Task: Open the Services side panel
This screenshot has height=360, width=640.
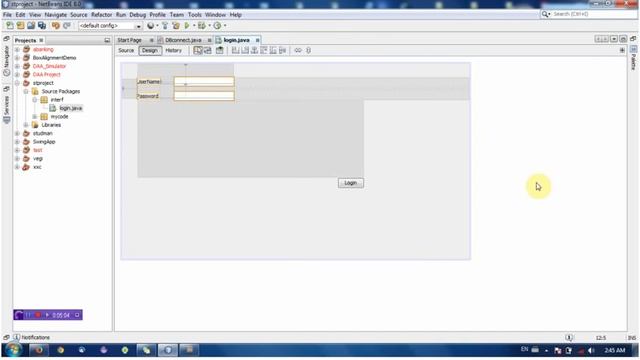Action: 7,109
